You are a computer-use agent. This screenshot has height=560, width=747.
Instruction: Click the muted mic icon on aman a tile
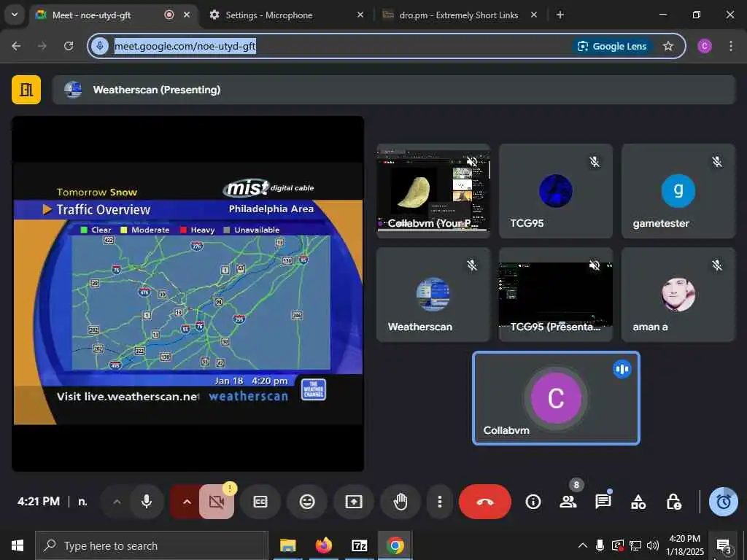[717, 265]
